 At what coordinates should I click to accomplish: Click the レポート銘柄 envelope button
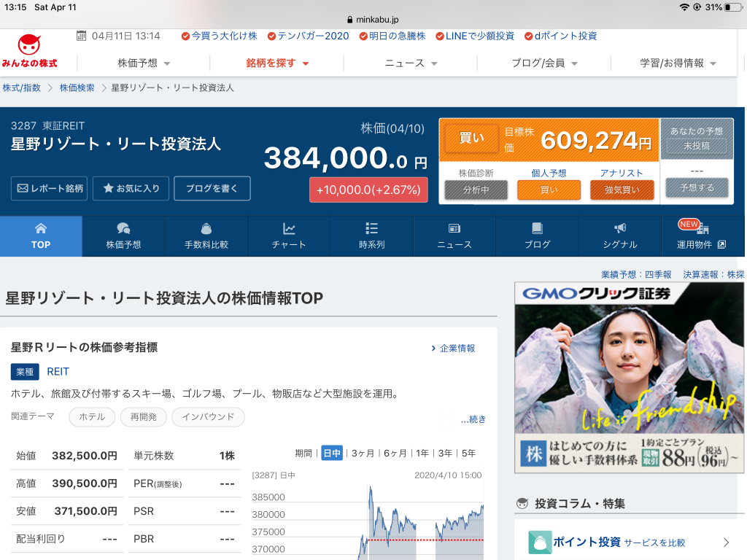click(x=49, y=188)
